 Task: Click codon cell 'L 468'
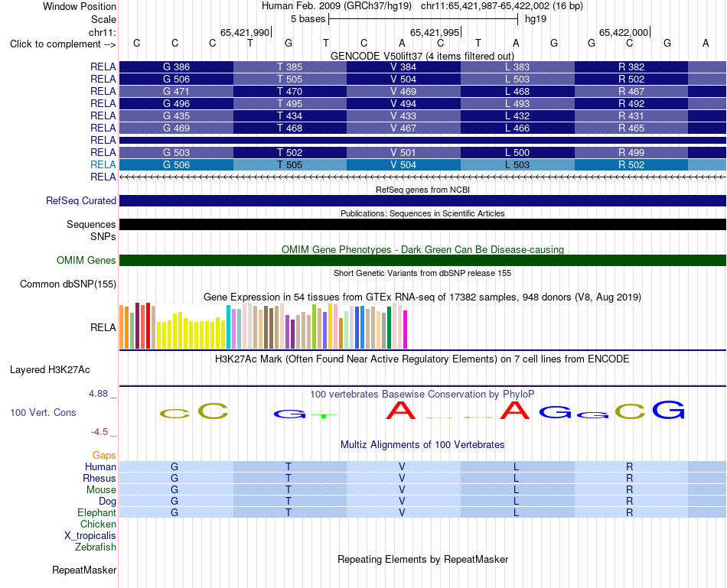(517, 91)
